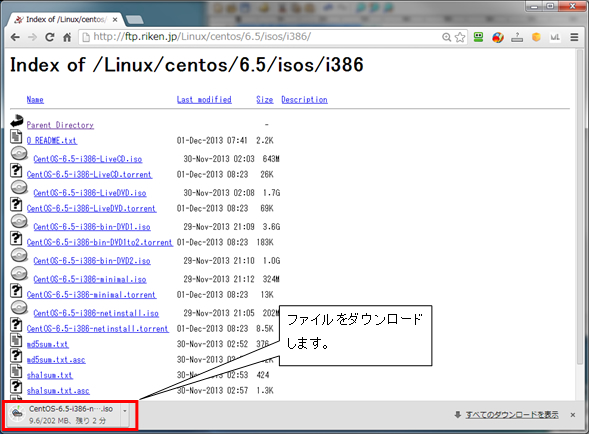Sort by the Name column header
The image size is (589, 434).
35,100
